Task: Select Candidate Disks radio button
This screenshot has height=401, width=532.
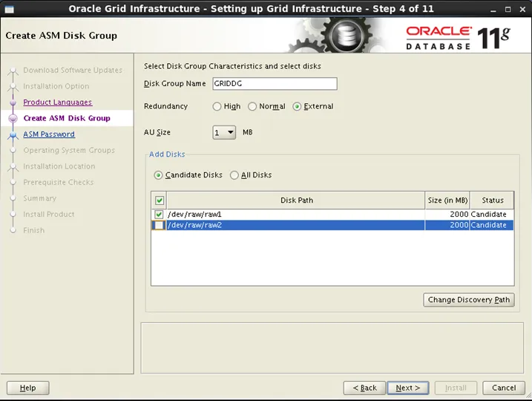Action: click(x=158, y=175)
